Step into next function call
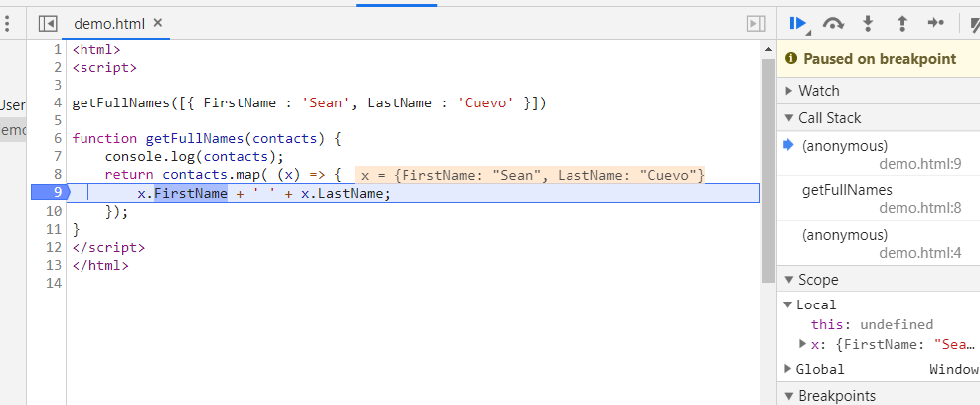The image size is (980, 405). 868,24
